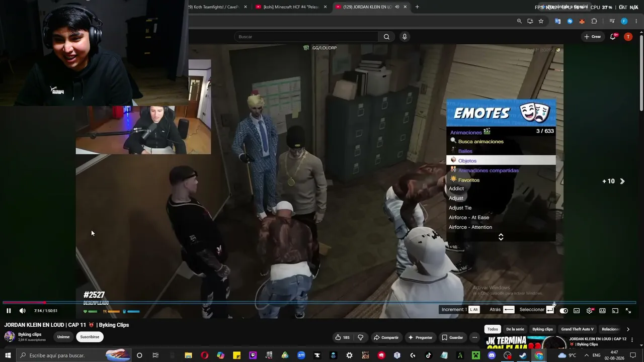Show more filter chips with right arrow

point(628,329)
